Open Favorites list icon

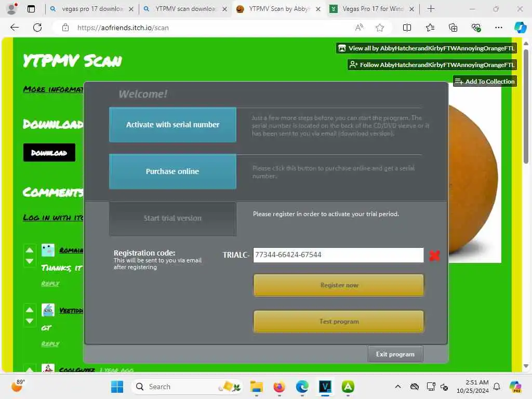pos(430,28)
